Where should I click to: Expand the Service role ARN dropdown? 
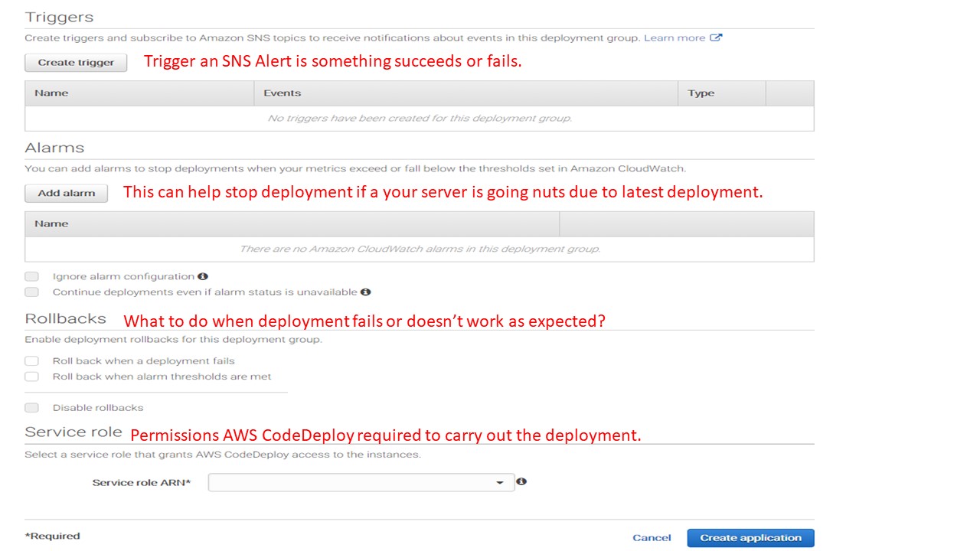click(361, 482)
